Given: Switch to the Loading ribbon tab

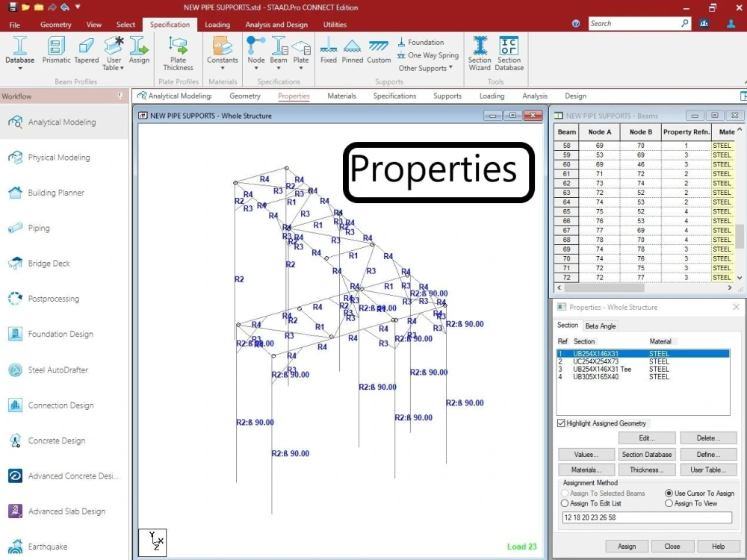Looking at the screenshot, I should pyautogui.click(x=217, y=25).
